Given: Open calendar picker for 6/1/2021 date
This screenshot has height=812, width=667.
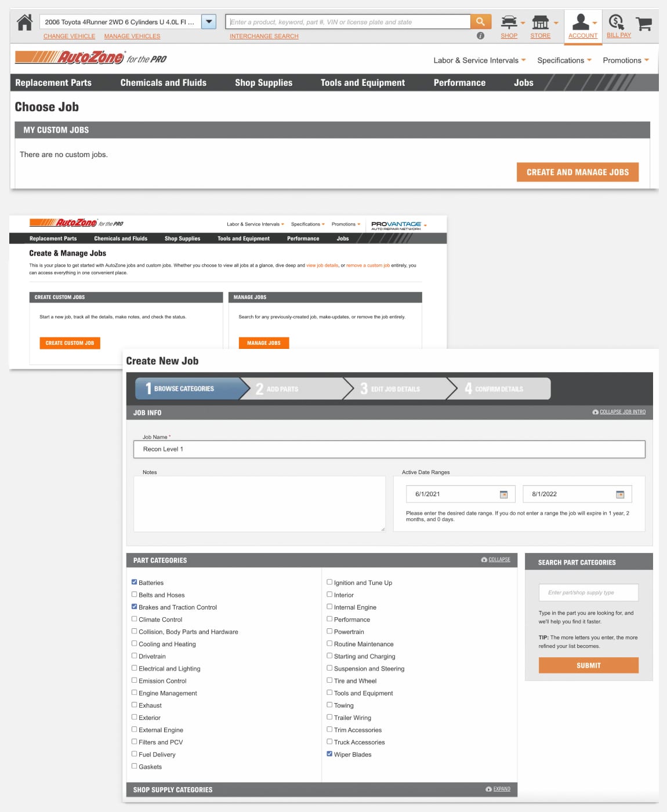Looking at the screenshot, I should 503,494.
